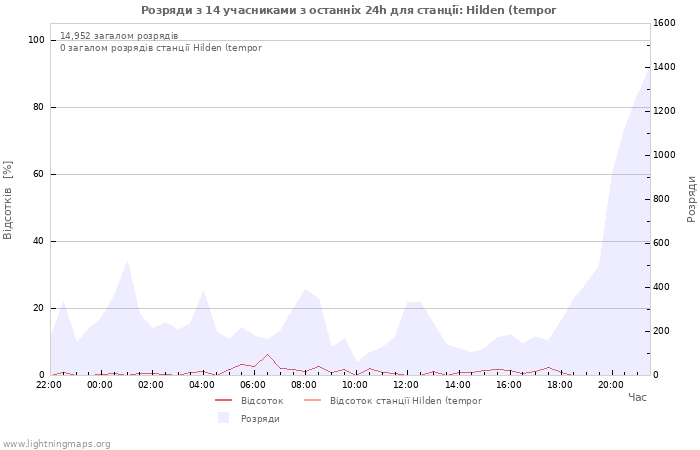Viewport: 700px width, 450px height.
Task: Click the red percent peak near 06:30
Action: [267, 354]
